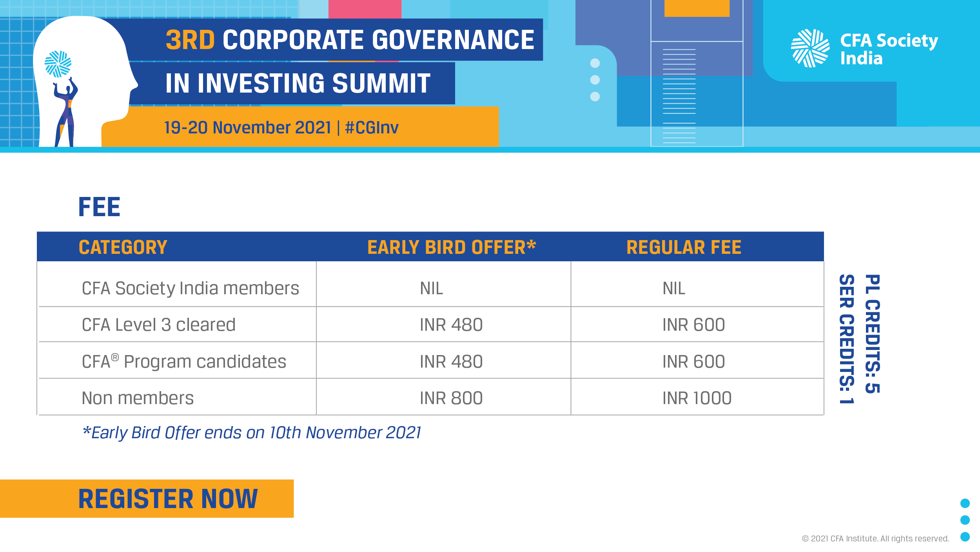
Task: Select the REGULAR FEE column header
Action: coord(684,247)
